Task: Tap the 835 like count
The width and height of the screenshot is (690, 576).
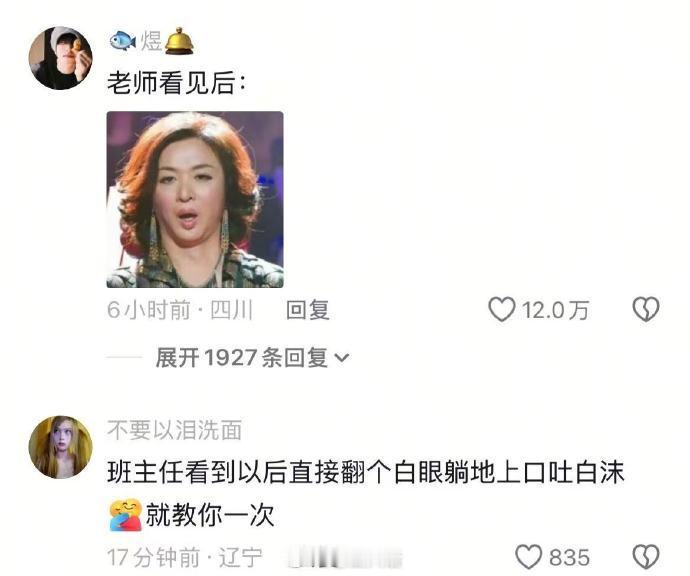Action: pos(569,558)
